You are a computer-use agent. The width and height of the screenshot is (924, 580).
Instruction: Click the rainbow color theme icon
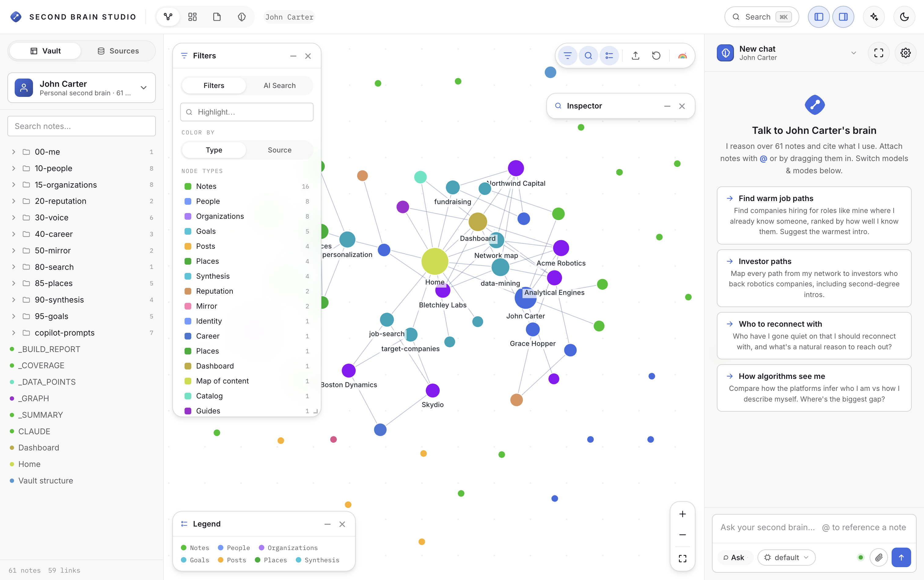coord(682,56)
